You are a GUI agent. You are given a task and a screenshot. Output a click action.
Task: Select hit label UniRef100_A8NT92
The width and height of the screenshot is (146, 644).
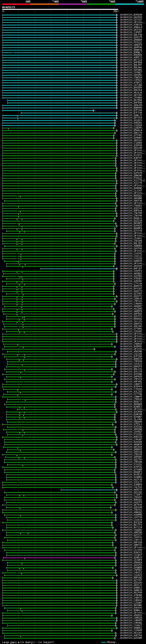click(131, 545)
